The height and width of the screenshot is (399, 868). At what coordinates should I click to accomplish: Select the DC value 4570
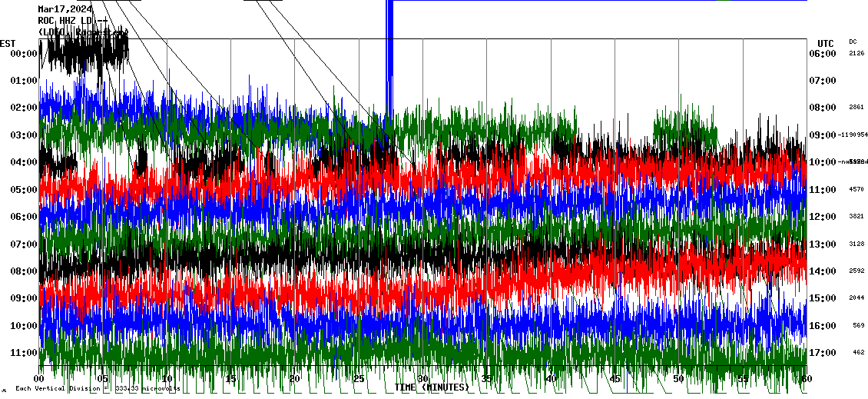pos(856,190)
